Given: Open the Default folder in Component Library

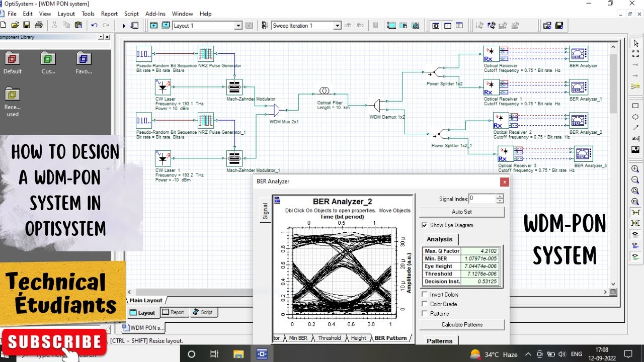Looking at the screenshot, I should pyautogui.click(x=12, y=59).
